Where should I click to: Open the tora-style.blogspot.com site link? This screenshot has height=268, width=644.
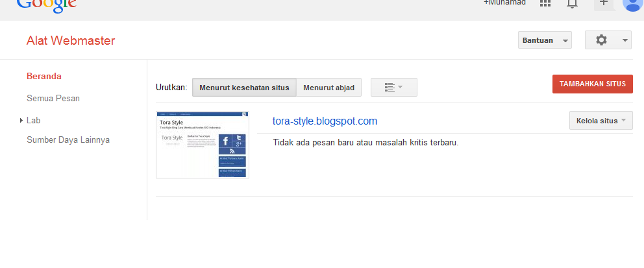point(325,121)
